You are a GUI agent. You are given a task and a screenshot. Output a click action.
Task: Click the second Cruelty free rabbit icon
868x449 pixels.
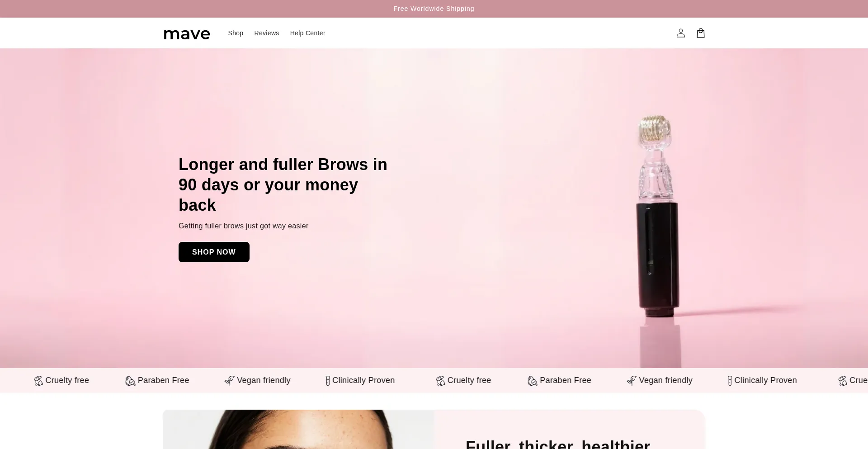440,381
